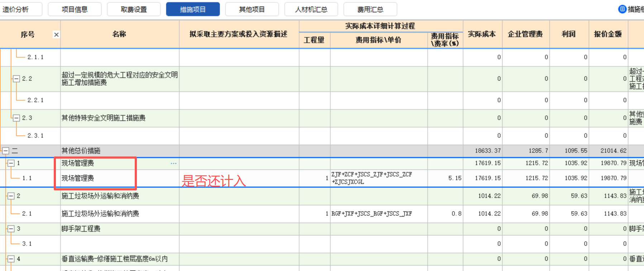Select tree row 2.2.1
This screenshot has width=644, height=271.
pyautogui.click(x=35, y=100)
